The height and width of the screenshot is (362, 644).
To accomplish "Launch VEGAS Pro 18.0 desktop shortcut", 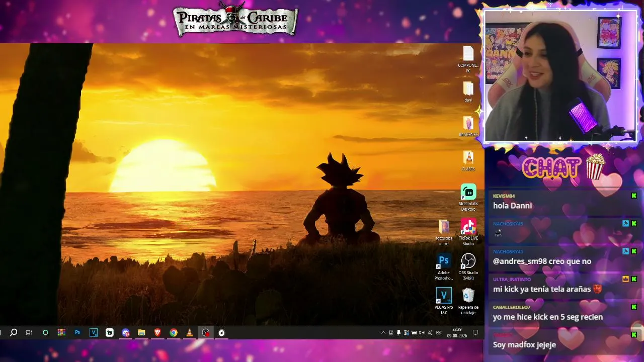I will (443, 301).
